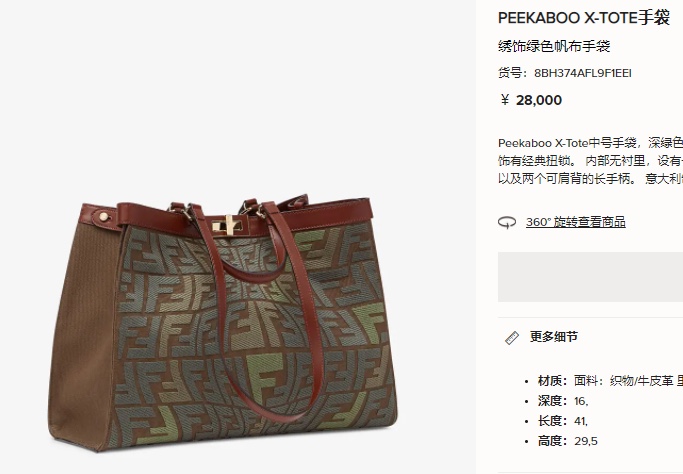Viewport: 683px width, 474px height.
Task: Click the solid brown side panel of bag
Action: point(83,331)
